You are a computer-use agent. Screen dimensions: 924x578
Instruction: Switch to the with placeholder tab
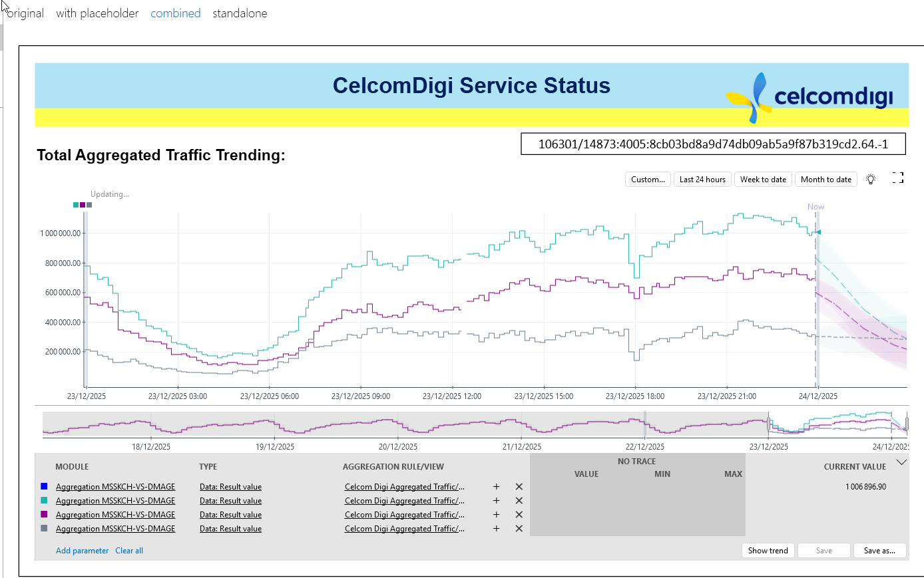(x=97, y=13)
